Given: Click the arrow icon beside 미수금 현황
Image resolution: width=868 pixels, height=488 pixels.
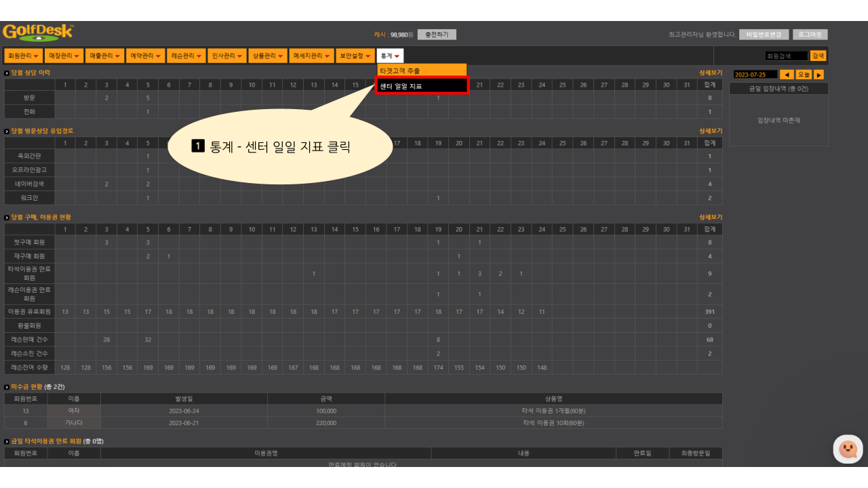Looking at the screenshot, I should tap(7, 387).
